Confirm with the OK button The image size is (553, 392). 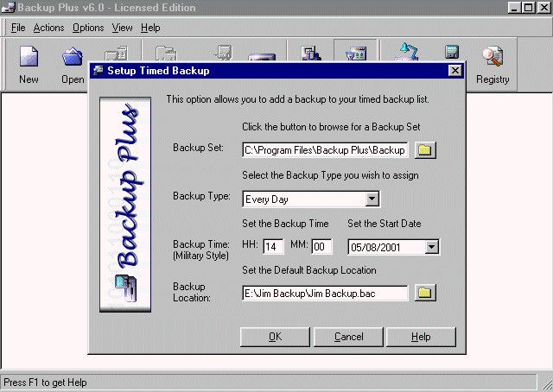275,337
